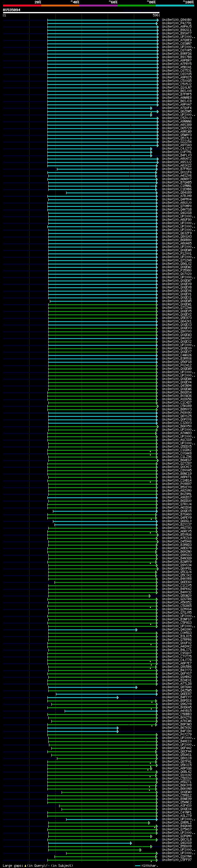Click label UniRef100_Q63ZF9

coord(177,233)
